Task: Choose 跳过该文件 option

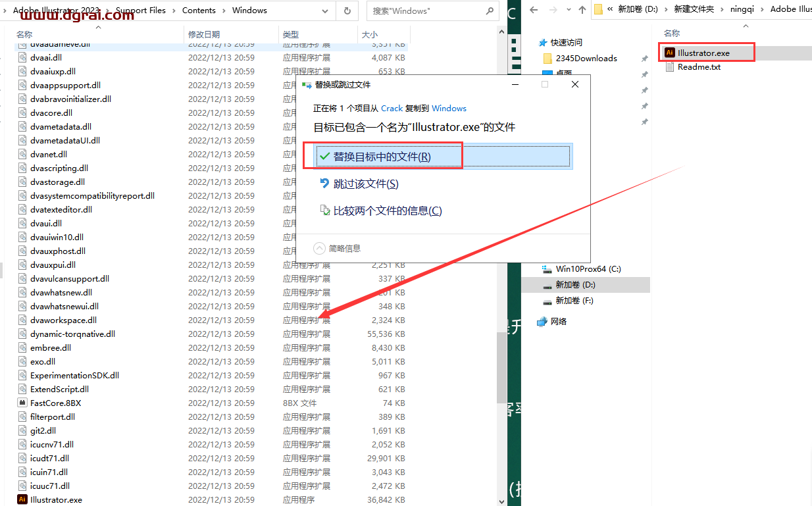Action: coord(365,184)
